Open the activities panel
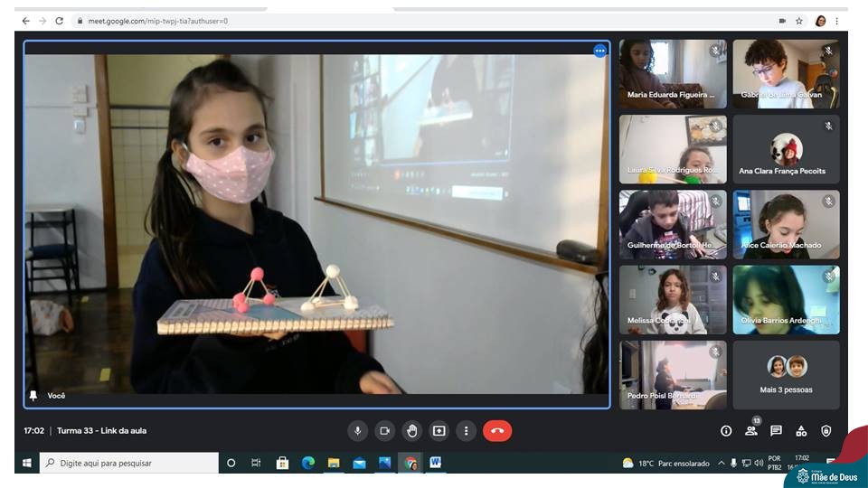This screenshot has width=868, height=488. [x=801, y=431]
